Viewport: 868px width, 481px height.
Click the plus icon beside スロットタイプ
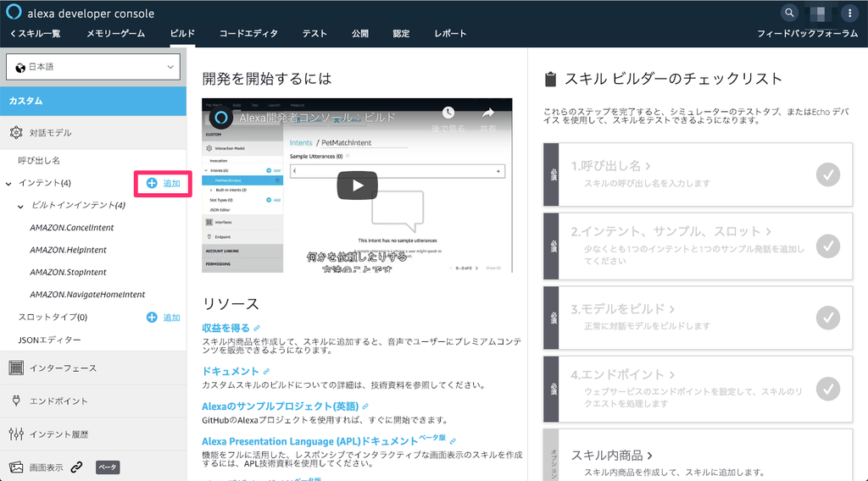pos(152,317)
